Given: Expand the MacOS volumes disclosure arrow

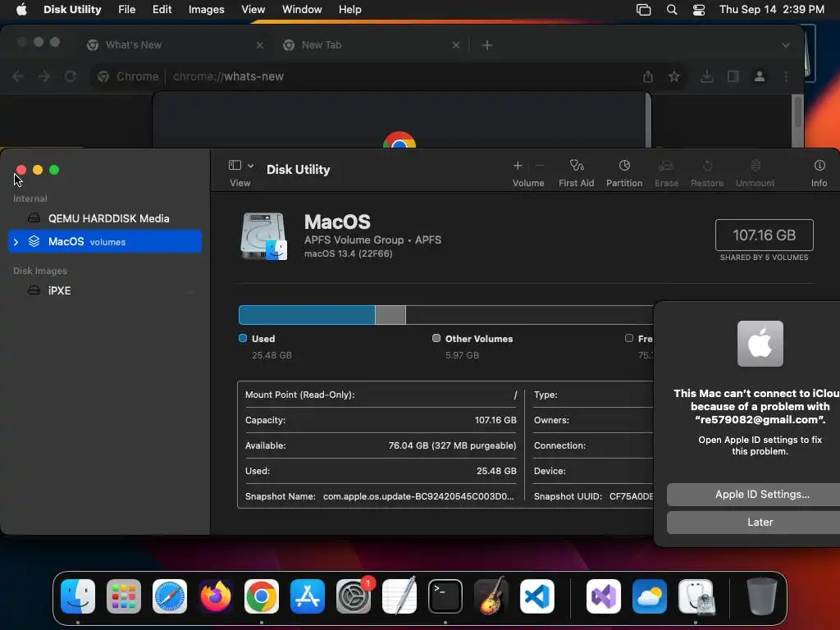Looking at the screenshot, I should coord(16,242).
